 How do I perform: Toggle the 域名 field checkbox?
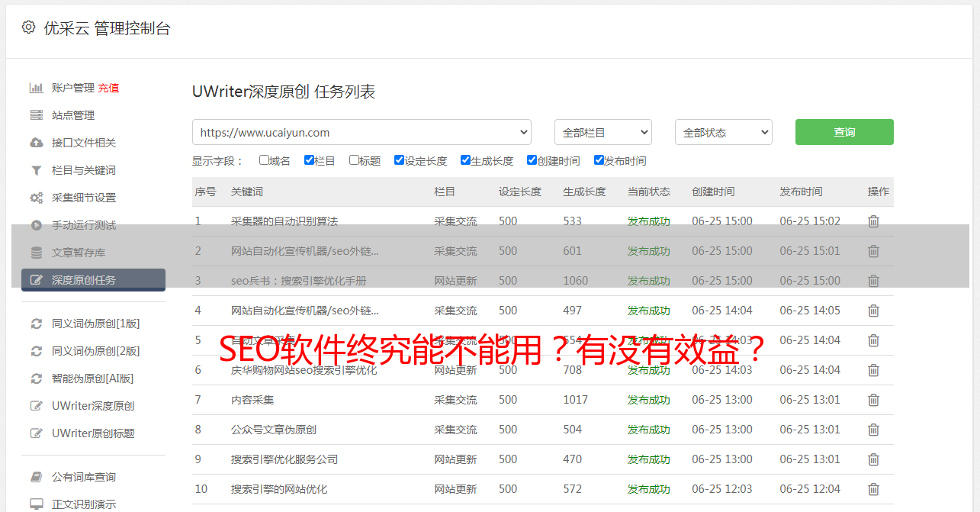[264, 160]
